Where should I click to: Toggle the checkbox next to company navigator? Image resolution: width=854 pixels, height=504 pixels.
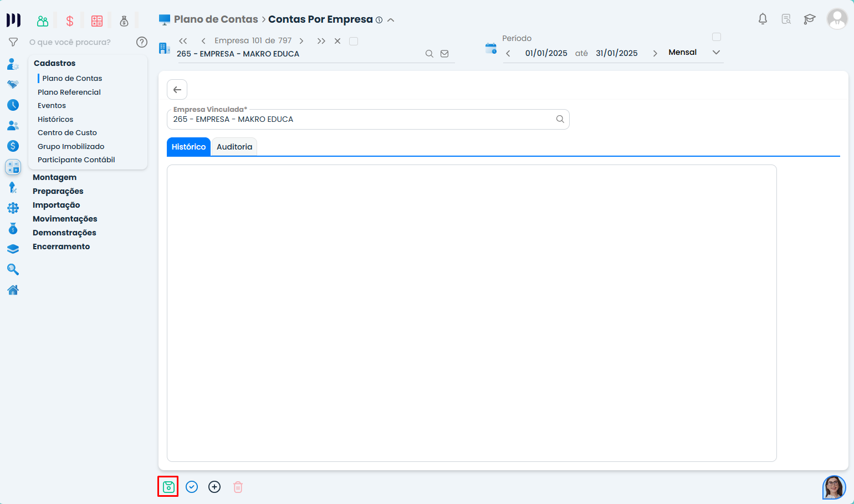click(x=354, y=41)
